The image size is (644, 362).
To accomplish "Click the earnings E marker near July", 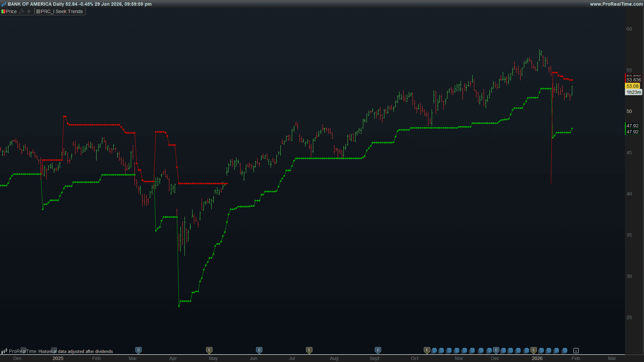I will [x=309, y=350].
